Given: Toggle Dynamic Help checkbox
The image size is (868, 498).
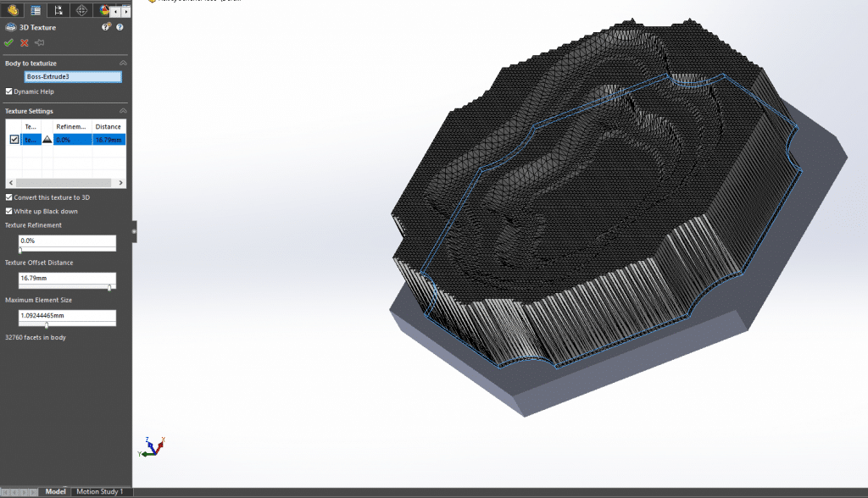Looking at the screenshot, I should coord(8,91).
